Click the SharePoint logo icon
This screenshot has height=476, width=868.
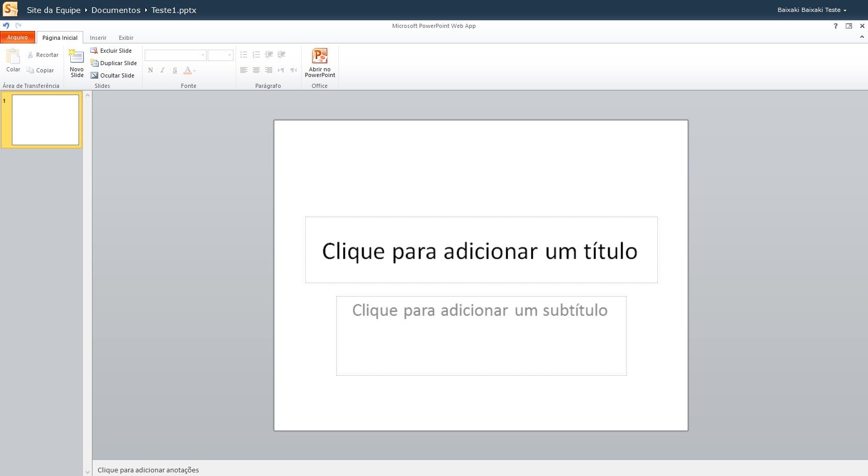(10, 9)
